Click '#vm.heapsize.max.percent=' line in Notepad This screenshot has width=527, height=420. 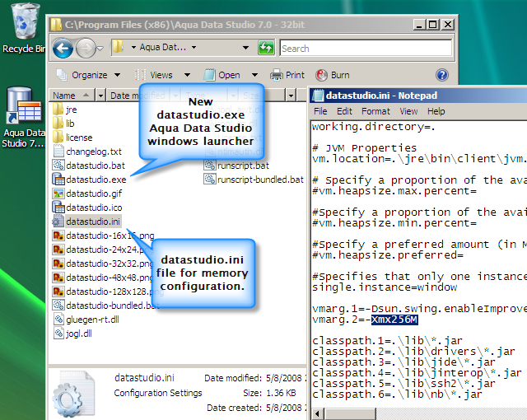pyautogui.click(x=394, y=191)
